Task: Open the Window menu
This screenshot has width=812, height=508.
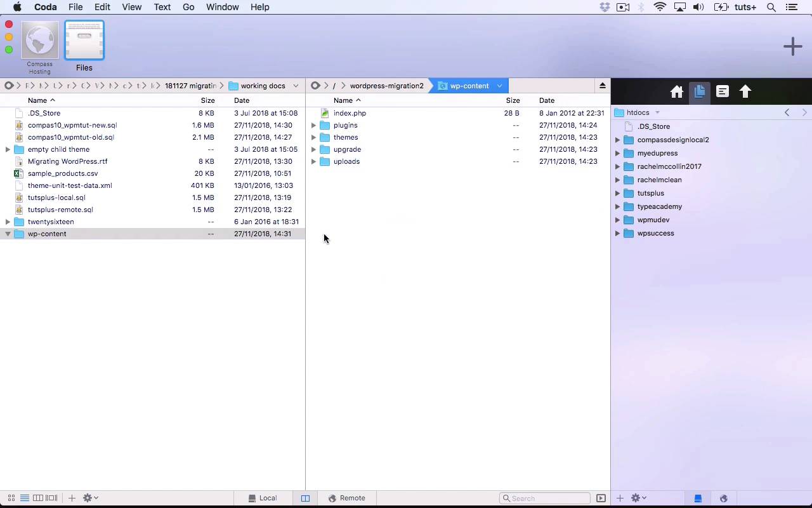Action: [x=222, y=7]
